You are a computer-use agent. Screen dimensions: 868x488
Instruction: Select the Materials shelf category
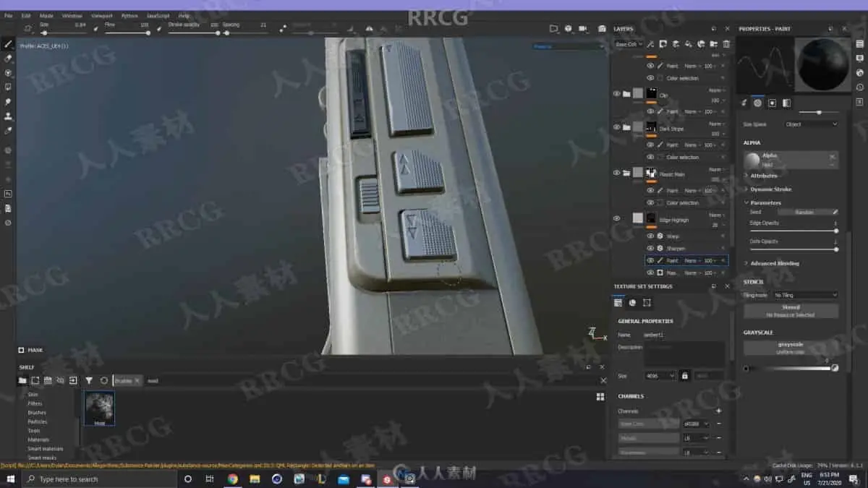tap(38, 440)
